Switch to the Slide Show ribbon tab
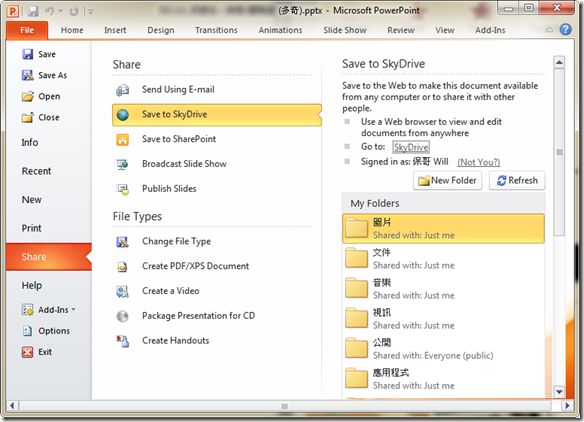Viewport: 584px width, 422px height. 345,30
